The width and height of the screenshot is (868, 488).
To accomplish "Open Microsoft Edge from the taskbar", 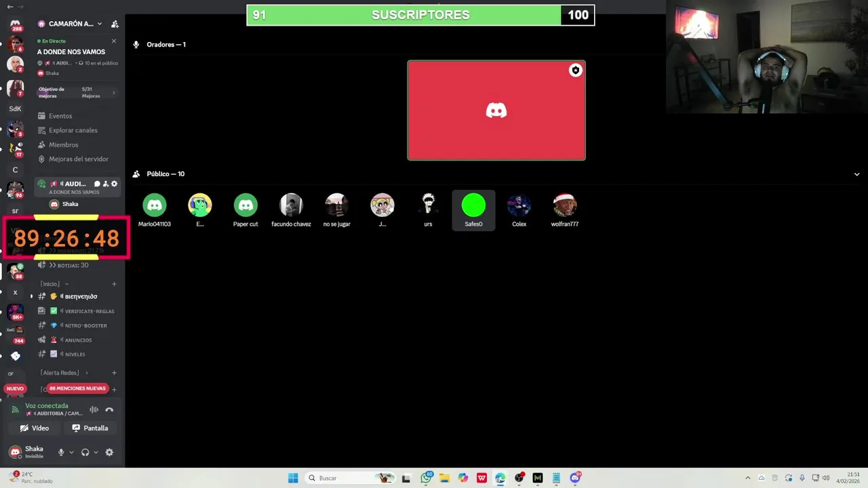I will (500, 478).
